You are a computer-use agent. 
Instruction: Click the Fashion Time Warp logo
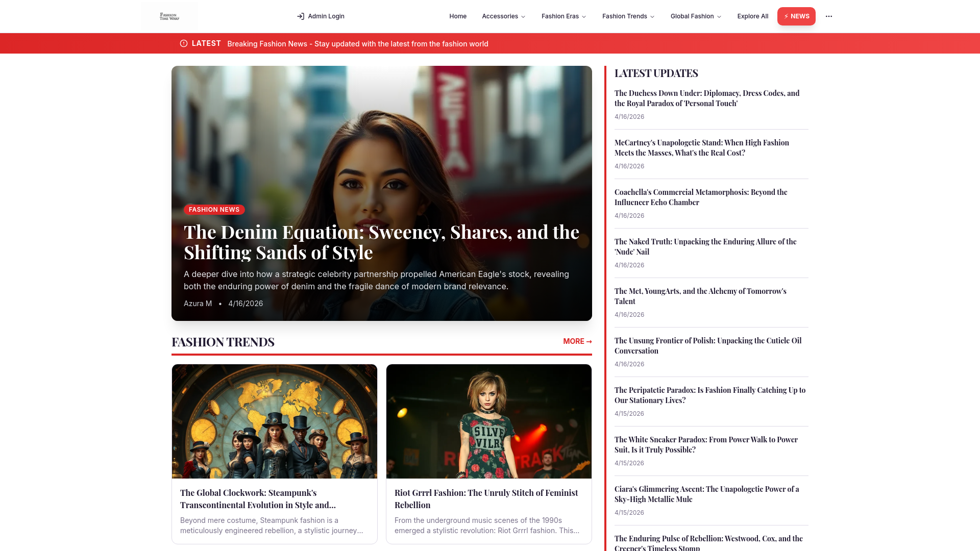point(169,16)
